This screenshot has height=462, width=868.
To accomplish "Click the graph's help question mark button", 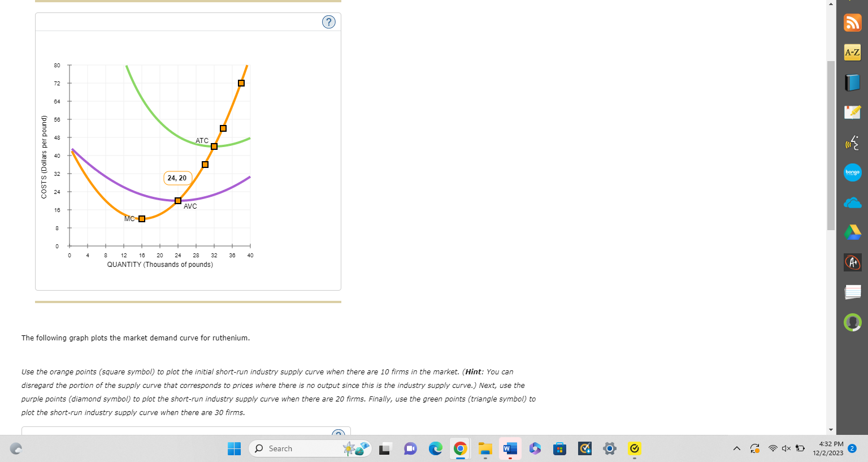I will point(328,21).
